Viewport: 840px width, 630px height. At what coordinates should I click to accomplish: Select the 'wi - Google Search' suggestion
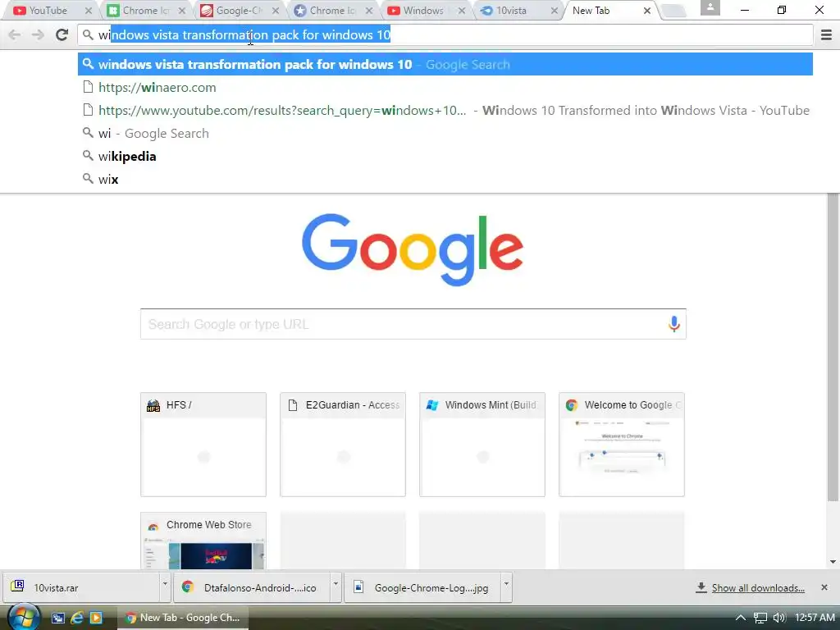tap(445, 134)
